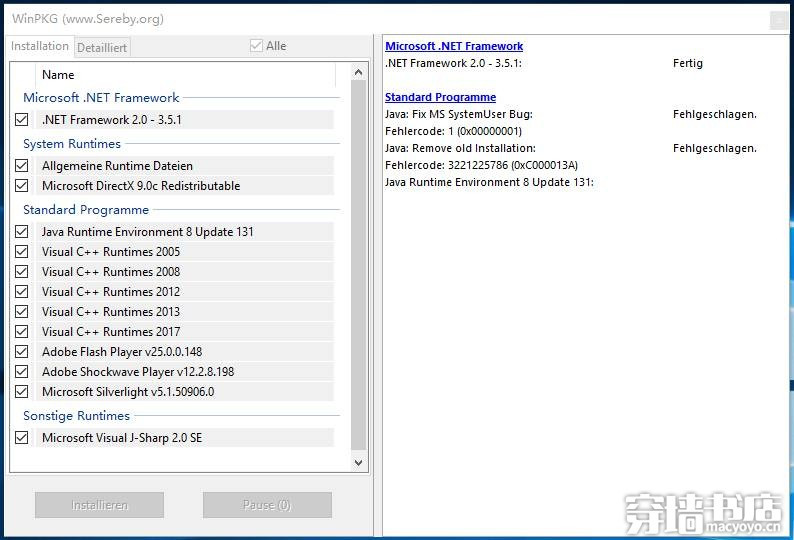The image size is (794, 540).
Task: Toggle the Alle checkbox
Action: [x=256, y=46]
